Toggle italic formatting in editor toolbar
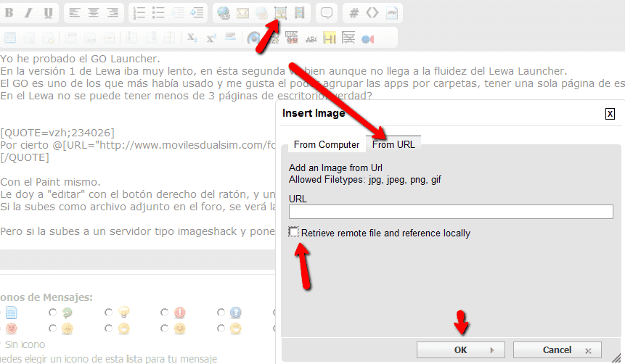The height and width of the screenshot is (364, 625). point(28,13)
